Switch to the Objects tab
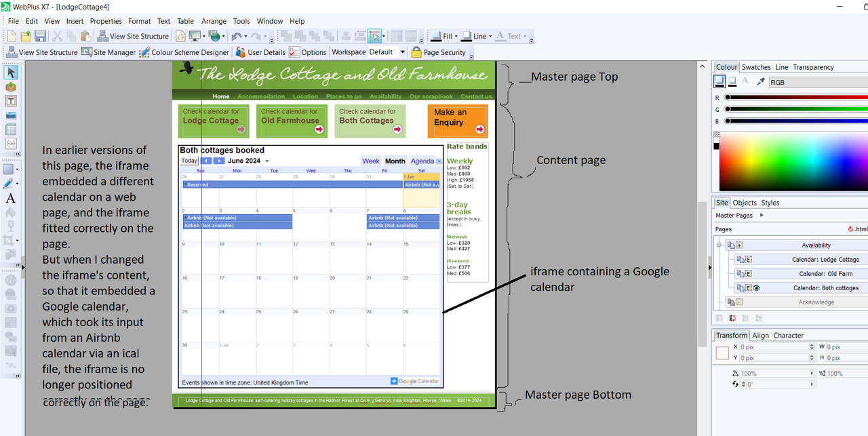Viewport: 868px width, 436px height. (745, 203)
